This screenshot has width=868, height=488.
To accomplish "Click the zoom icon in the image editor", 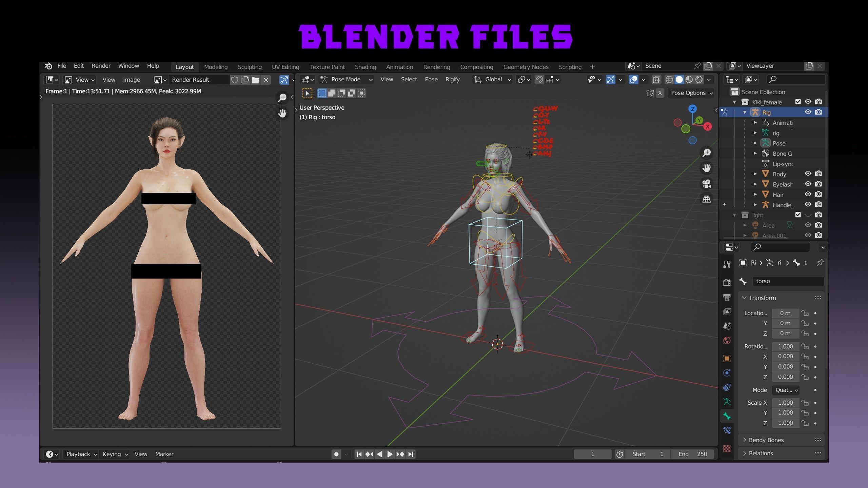I will pyautogui.click(x=282, y=98).
